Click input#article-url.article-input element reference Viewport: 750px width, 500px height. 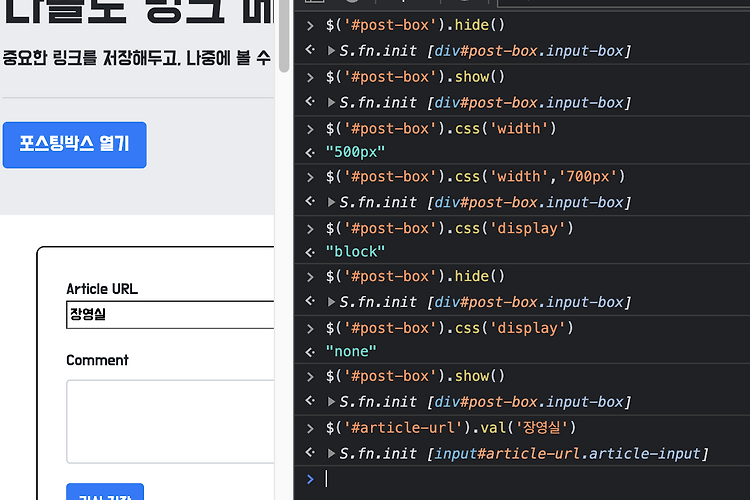[x=567, y=454]
